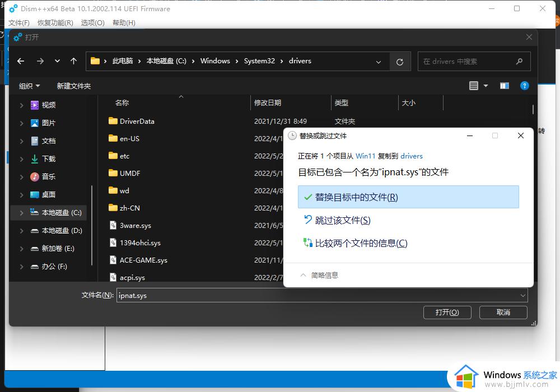Image resolution: width=560 pixels, height=392 pixels.
Task: Go forward using the right arrow in Open dialog
Action: pyautogui.click(x=40, y=61)
